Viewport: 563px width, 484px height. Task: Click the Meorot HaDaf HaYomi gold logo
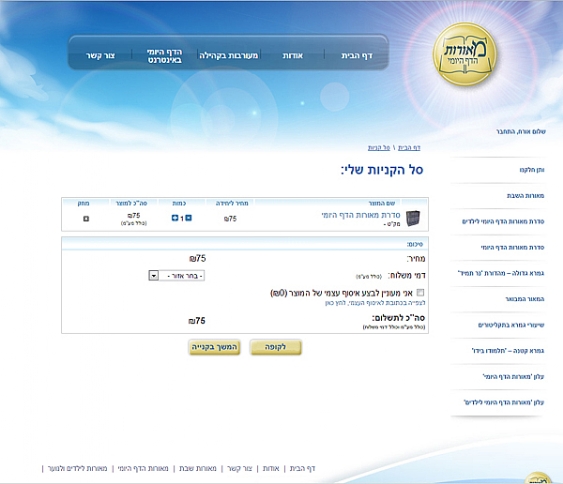pyautogui.click(x=465, y=54)
